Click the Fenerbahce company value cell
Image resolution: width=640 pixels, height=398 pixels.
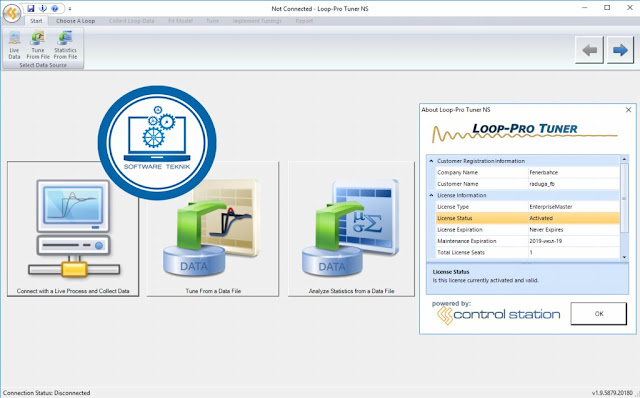(x=573, y=172)
